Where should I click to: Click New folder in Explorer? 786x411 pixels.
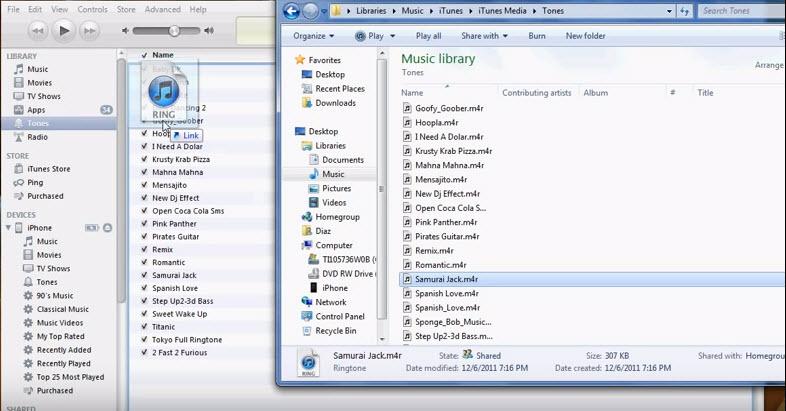(585, 36)
